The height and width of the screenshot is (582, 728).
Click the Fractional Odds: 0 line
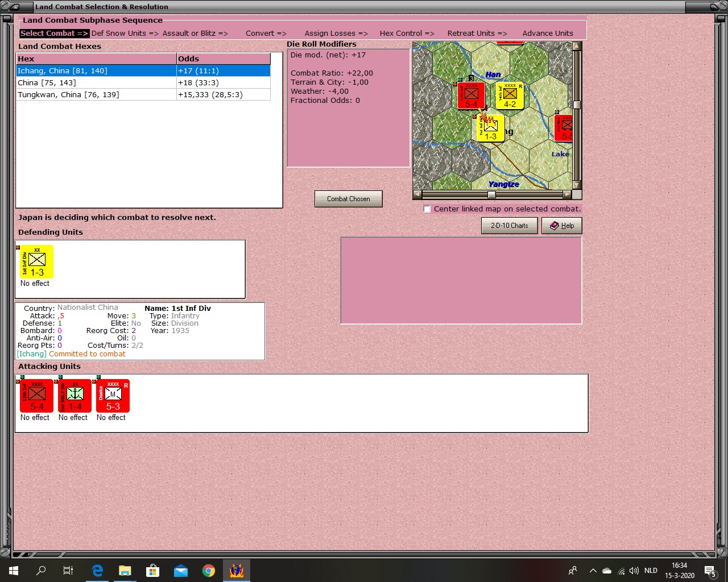pos(325,101)
